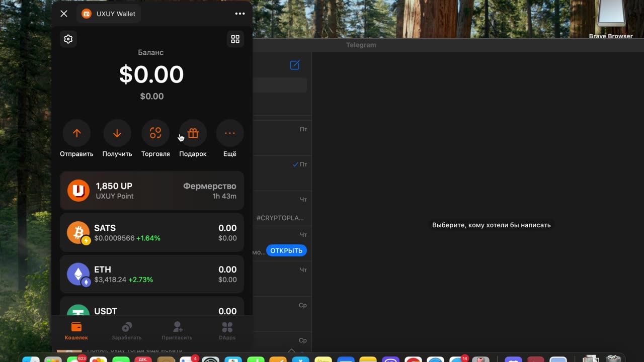Screen dimensions: 644x362
Task: Click 'Выберите, кому хотели бы написать' placeholder
Action: tap(492, 225)
